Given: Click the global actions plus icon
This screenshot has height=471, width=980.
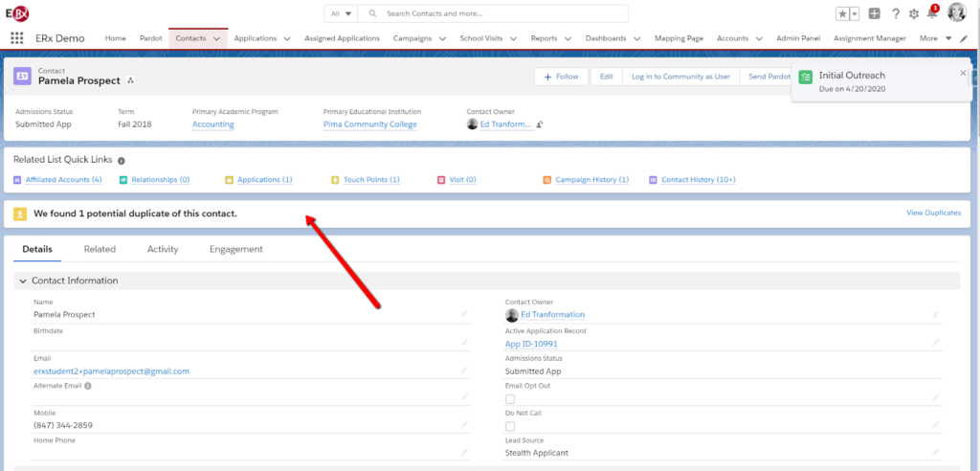Looking at the screenshot, I should point(874,13).
